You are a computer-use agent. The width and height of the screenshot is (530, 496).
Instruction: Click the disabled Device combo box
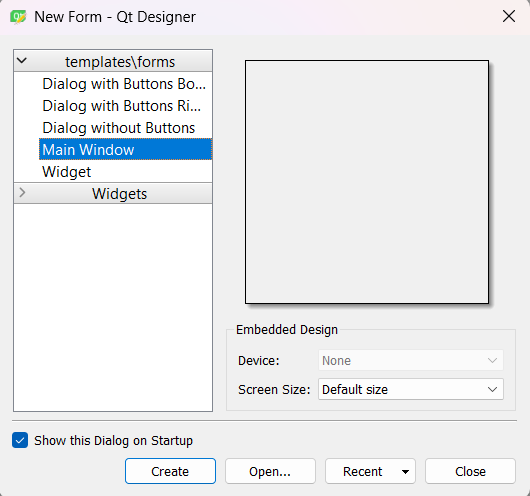(x=411, y=360)
